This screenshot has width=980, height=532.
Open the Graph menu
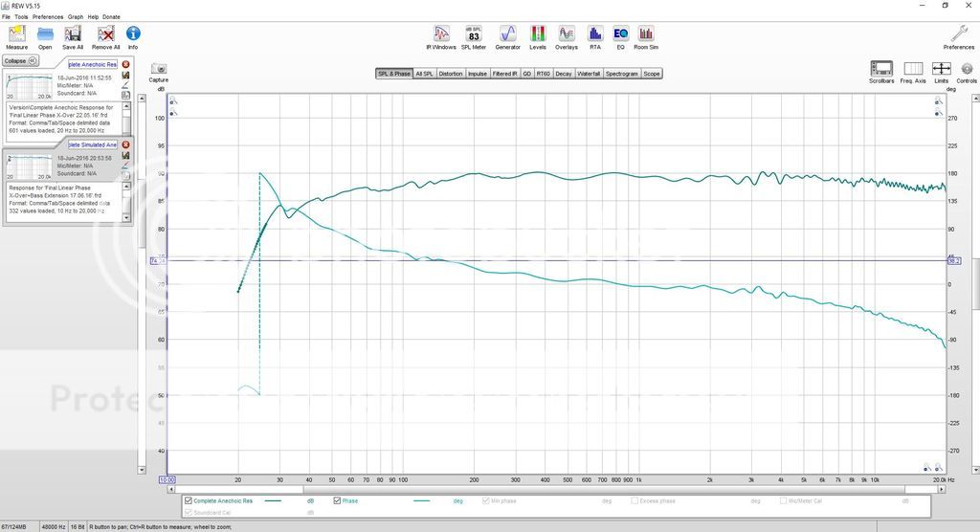coord(76,17)
